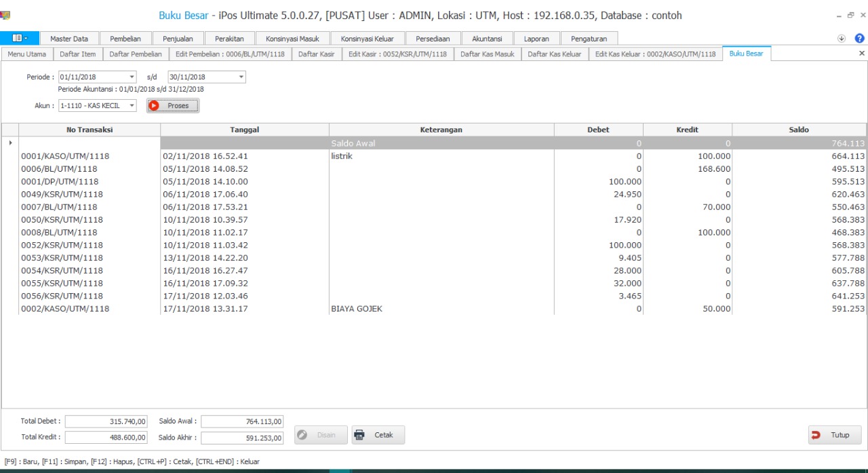Open the Persediaan menu
Screen dimensions: 868x473
pyautogui.click(x=433, y=39)
